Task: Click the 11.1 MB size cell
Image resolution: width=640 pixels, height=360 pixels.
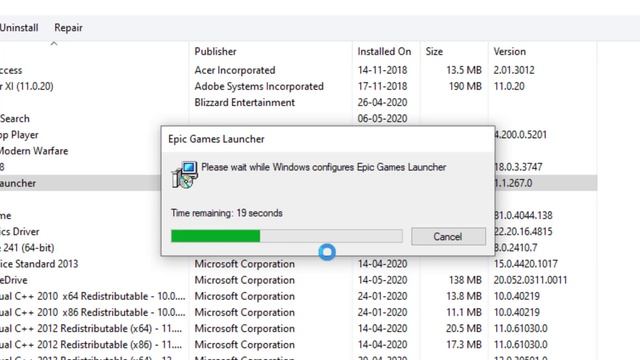Action: [x=464, y=312]
